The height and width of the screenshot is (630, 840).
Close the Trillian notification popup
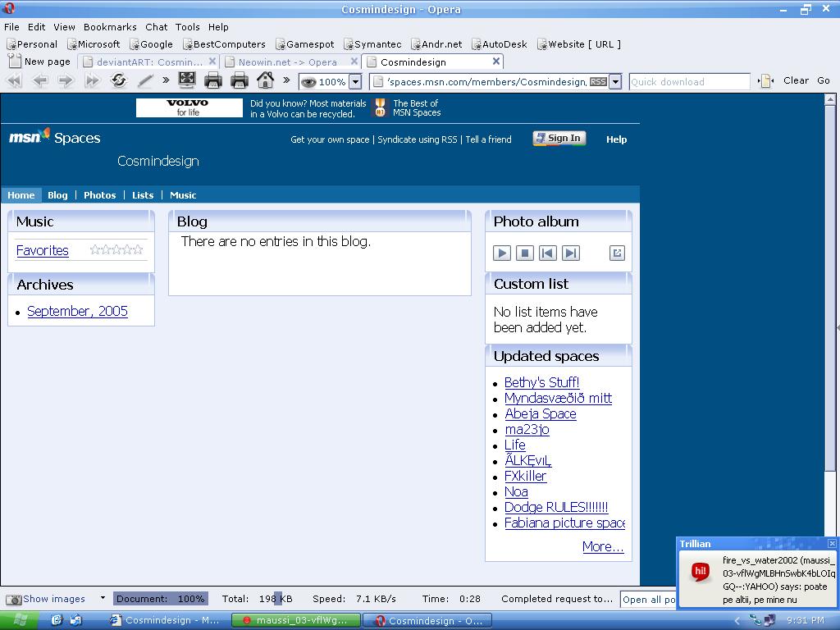(x=832, y=543)
